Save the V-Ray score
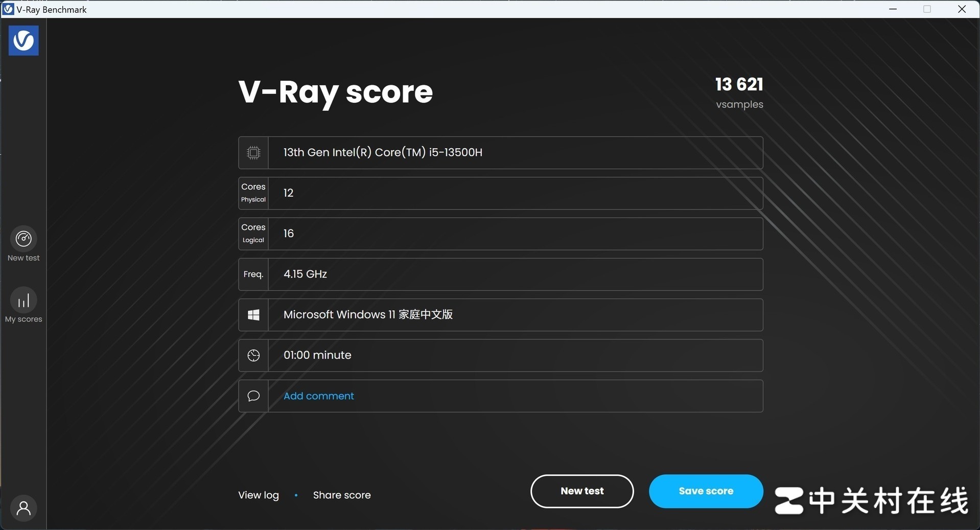Viewport: 980px width, 530px height. 706,491
